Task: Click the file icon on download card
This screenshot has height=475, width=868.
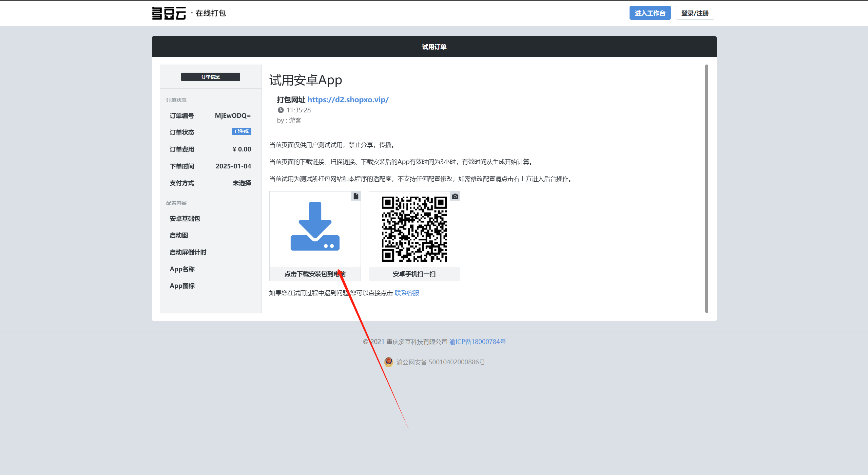Action: pyautogui.click(x=356, y=196)
